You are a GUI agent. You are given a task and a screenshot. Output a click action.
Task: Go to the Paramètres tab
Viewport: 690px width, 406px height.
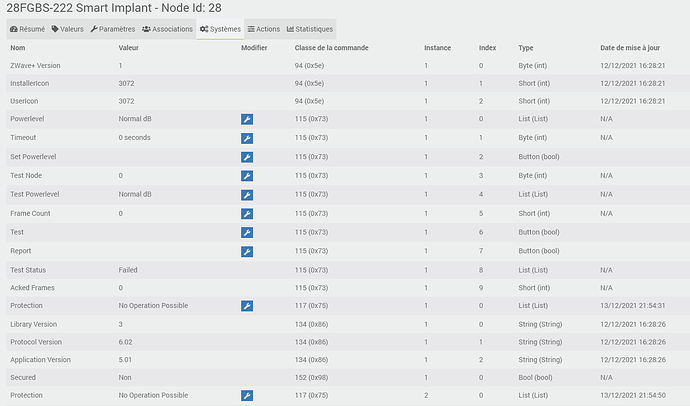point(114,29)
